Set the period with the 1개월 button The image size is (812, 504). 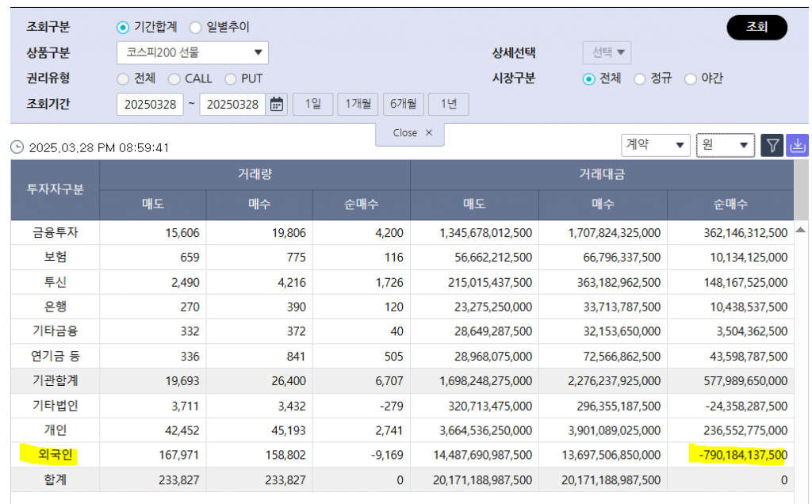(x=358, y=105)
